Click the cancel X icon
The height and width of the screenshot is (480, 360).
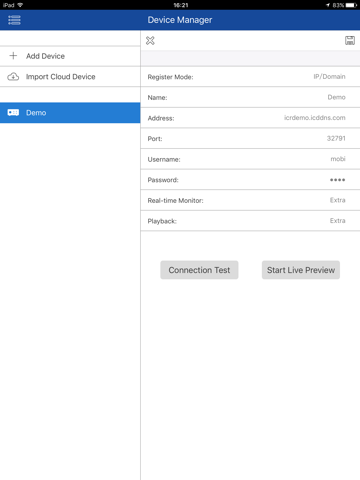click(150, 41)
